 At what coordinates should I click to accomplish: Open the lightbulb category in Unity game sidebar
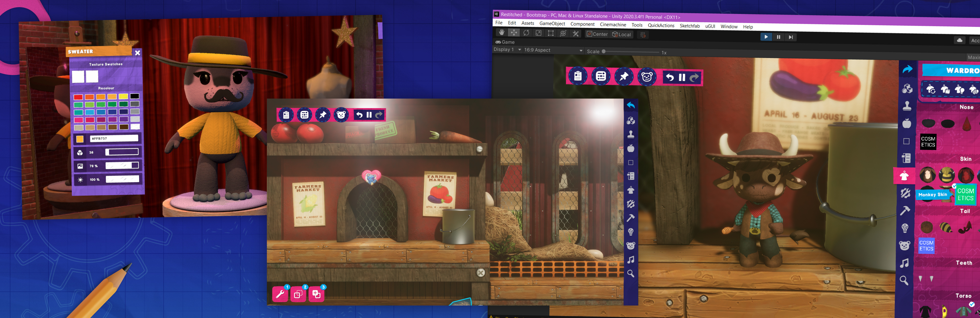click(x=905, y=228)
